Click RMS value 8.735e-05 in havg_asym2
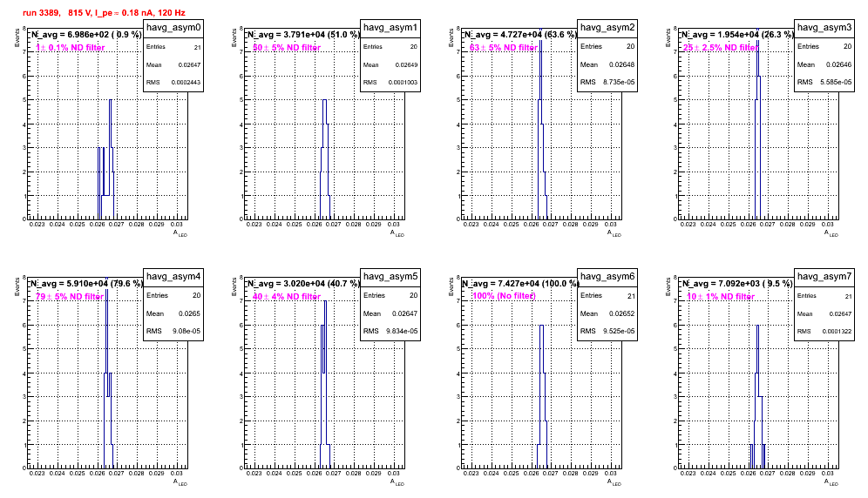This screenshot has height=498, width=868. tap(619, 82)
